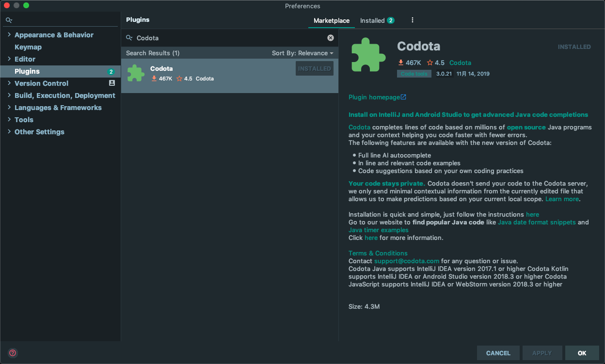605x364 pixels.
Task: Switch to the Installed plugins tab
Action: tap(377, 20)
